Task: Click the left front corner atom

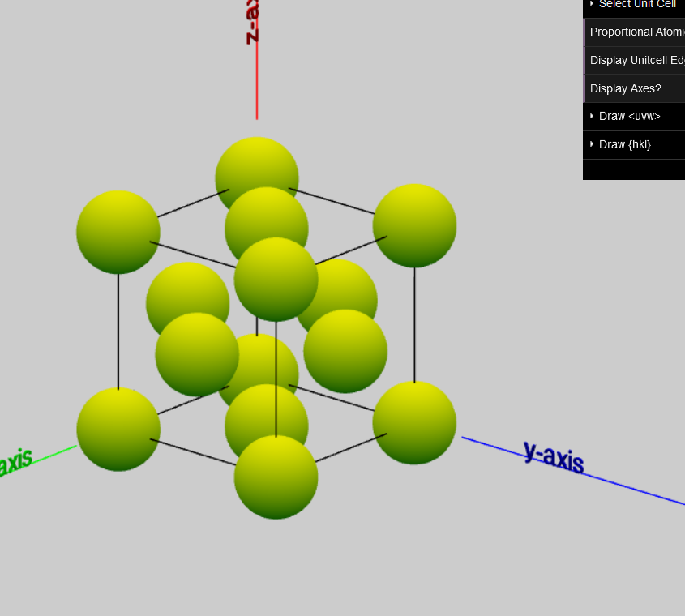Action: tap(118, 429)
